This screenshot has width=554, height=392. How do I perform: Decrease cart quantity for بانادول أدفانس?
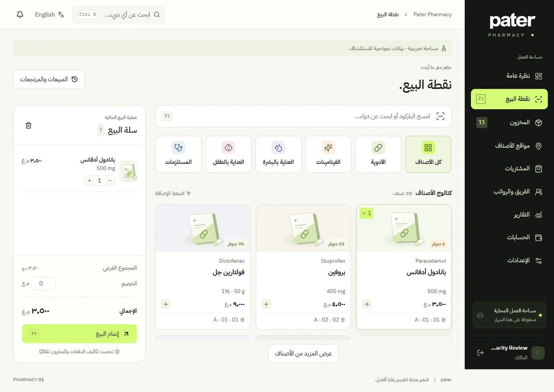click(110, 181)
